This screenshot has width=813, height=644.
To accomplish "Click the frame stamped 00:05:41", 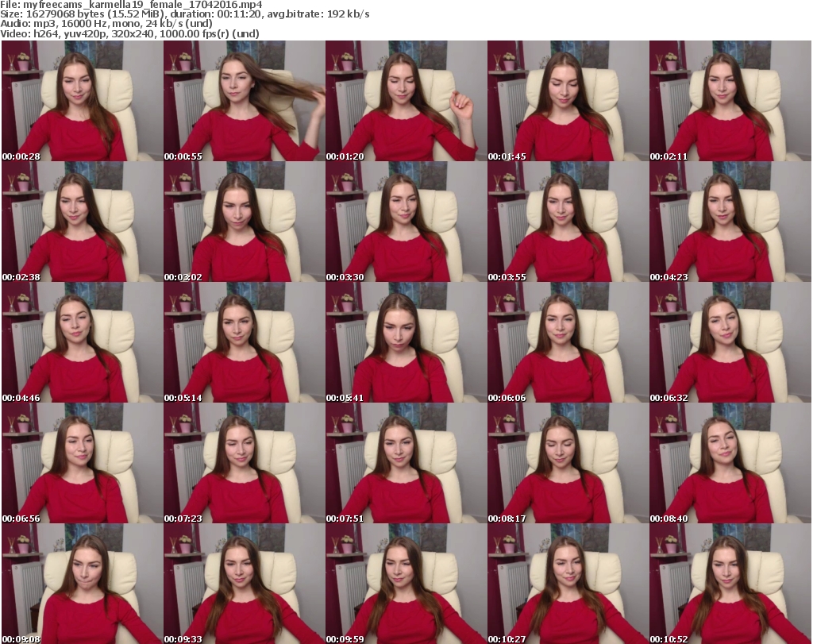I will pyautogui.click(x=406, y=342).
